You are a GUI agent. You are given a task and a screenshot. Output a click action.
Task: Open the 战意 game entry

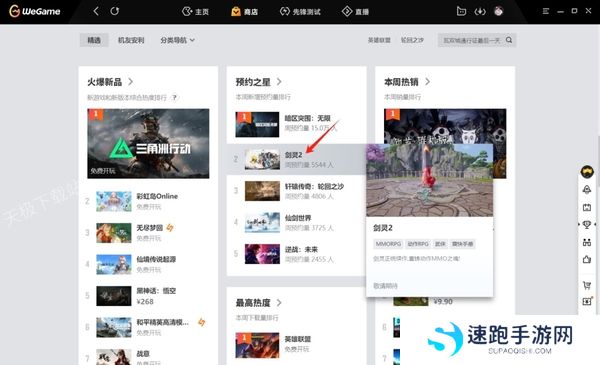tap(148, 357)
